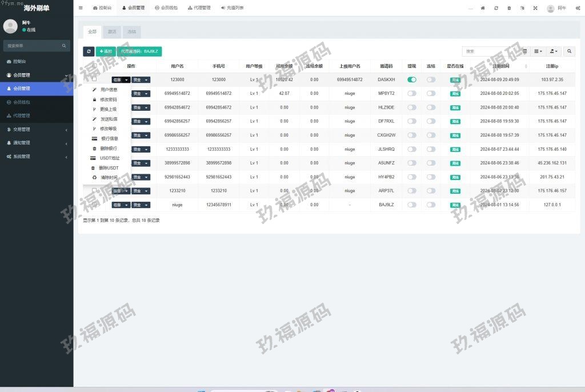This screenshot has width=585, height=392.
Task: Open 资金 dropdown for user 123000
Action: [x=141, y=80]
